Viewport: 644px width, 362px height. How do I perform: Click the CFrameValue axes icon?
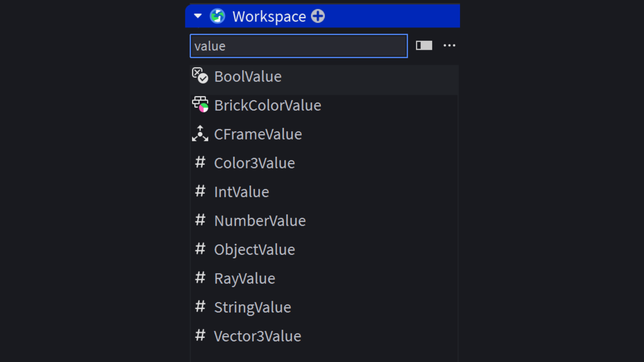pyautogui.click(x=200, y=134)
